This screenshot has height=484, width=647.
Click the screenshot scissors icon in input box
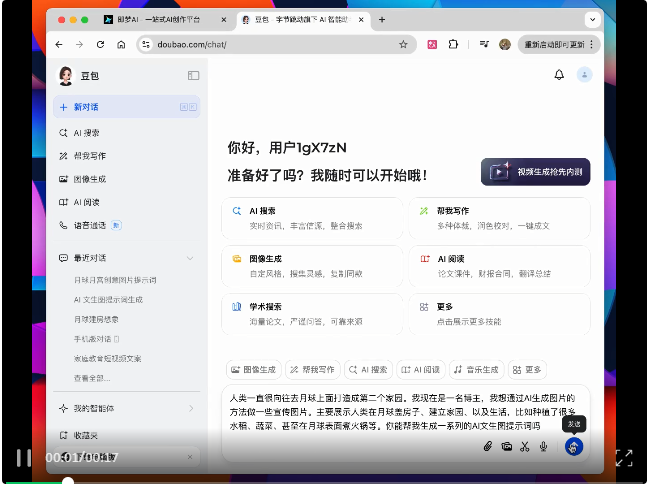click(524, 446)
